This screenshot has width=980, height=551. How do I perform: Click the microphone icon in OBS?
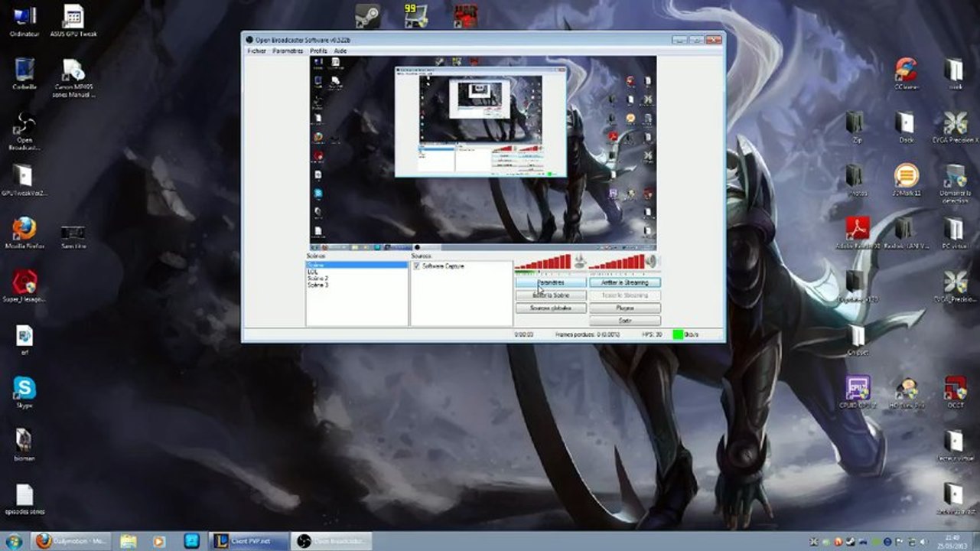580,262
